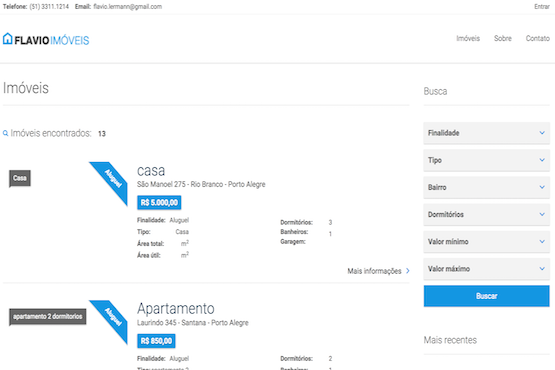
Task: Open the Valor mínimo dropdown
Action: [x=486, y=242]
